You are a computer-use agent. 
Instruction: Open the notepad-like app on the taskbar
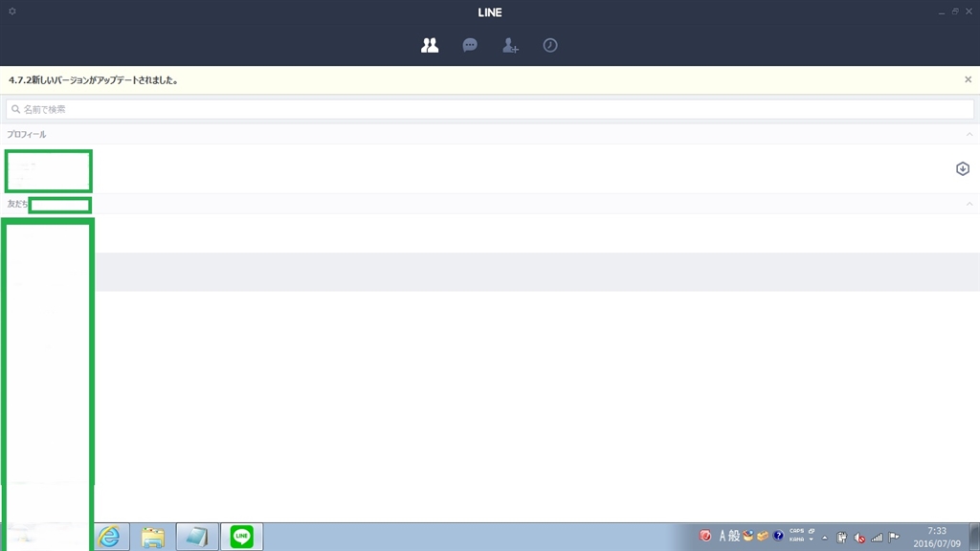pos(197,537)
